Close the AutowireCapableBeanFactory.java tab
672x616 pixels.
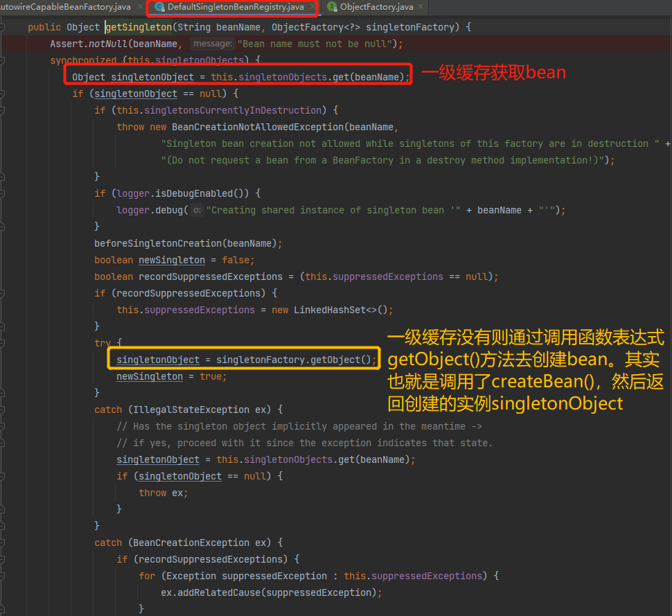click(x=140, y=6)
